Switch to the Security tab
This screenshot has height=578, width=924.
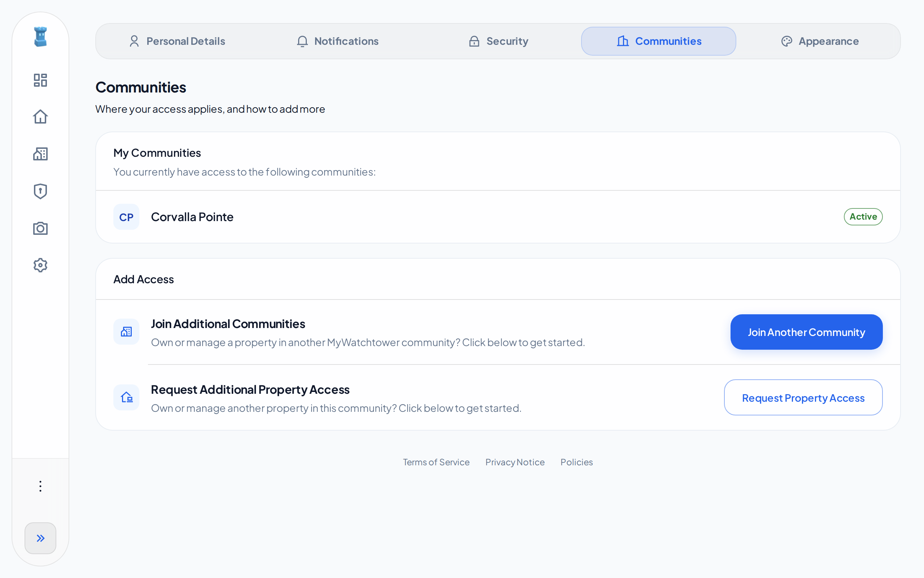pos(498,41)
